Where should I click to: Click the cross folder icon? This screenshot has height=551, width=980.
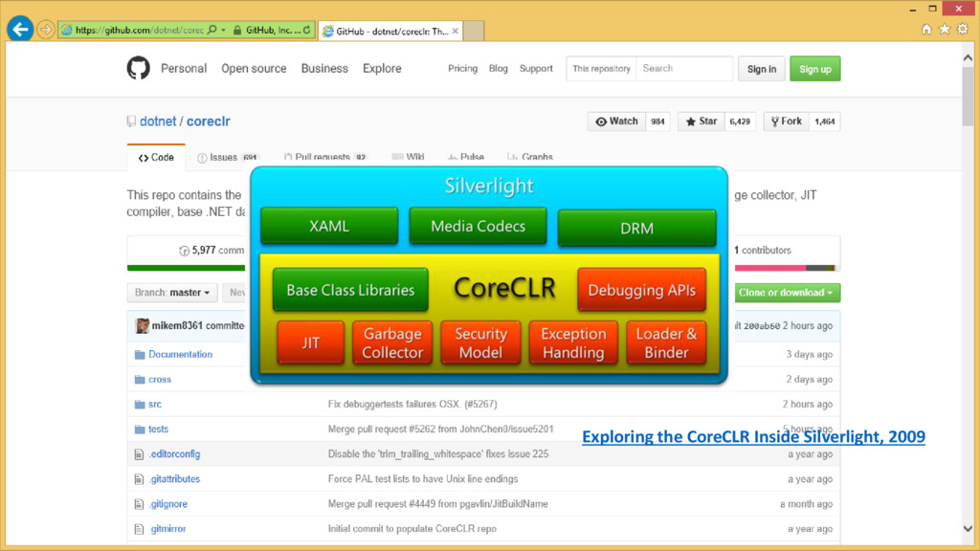pos(140,380)
